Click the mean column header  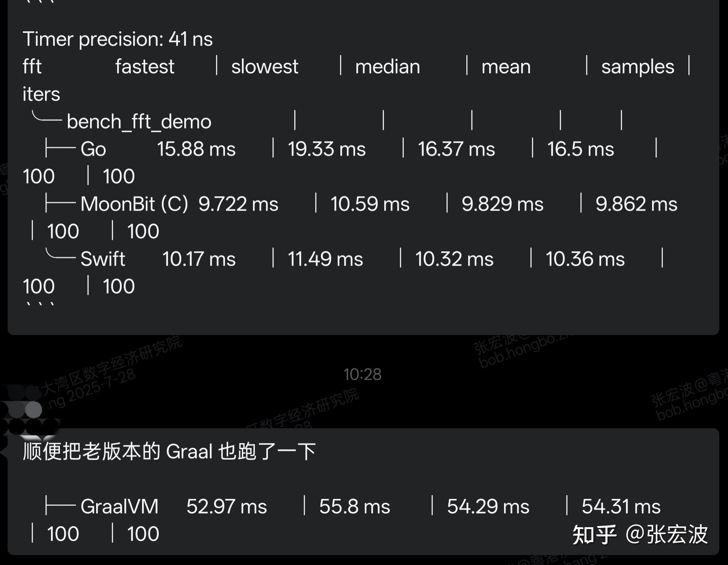(x=506, y=67)
